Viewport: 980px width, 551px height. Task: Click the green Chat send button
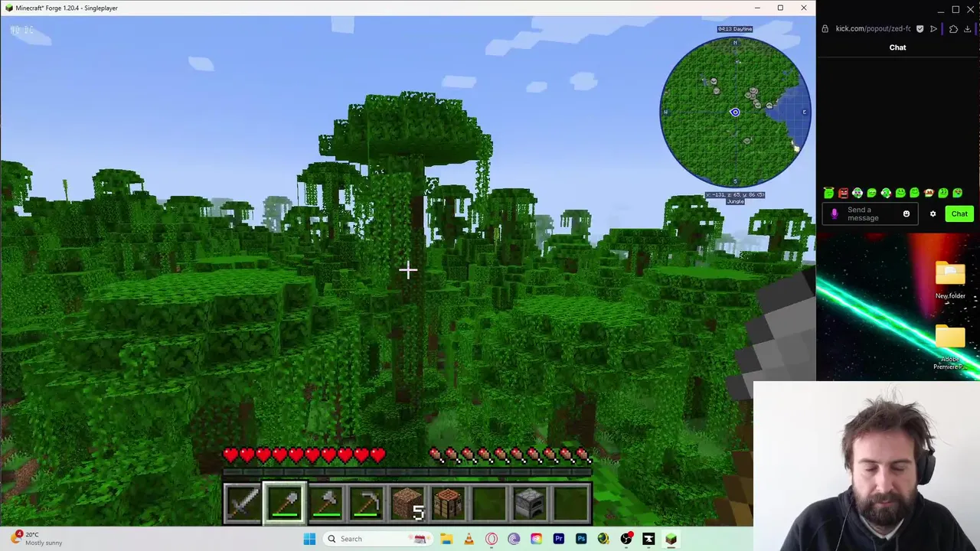click(x=959, y=214)
